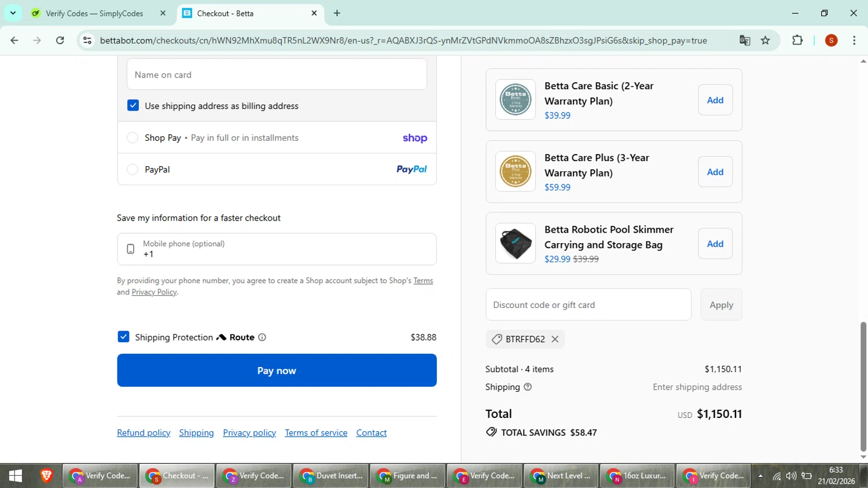Switch to Duvet Insert taskbar window
Screen dimensions: 868x488
coord(330,476)
